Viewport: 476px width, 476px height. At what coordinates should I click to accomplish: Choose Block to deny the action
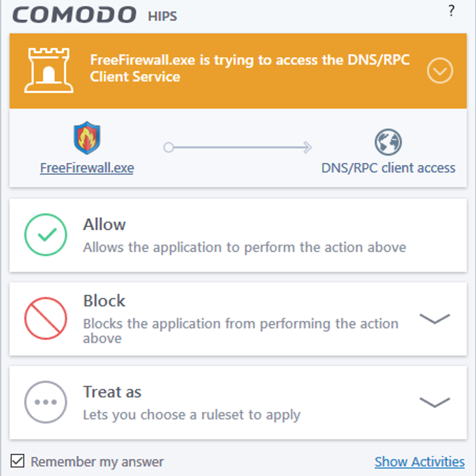click(104, 301)
